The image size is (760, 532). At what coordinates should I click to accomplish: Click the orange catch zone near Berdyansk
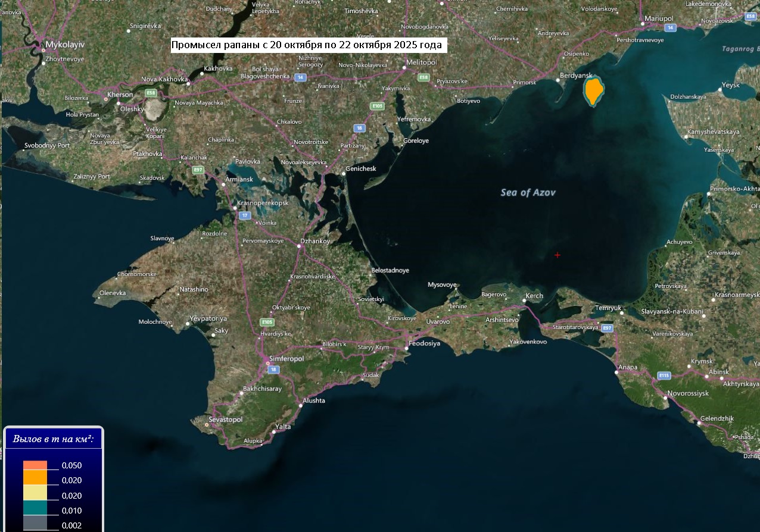(593, 92)
